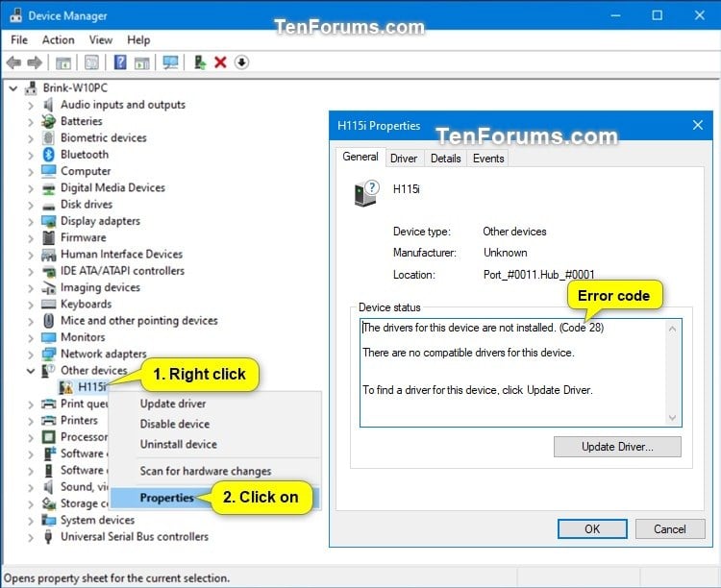Expand the Bluetooth node
Screen dimensions: 721x588
pos(31,155)
